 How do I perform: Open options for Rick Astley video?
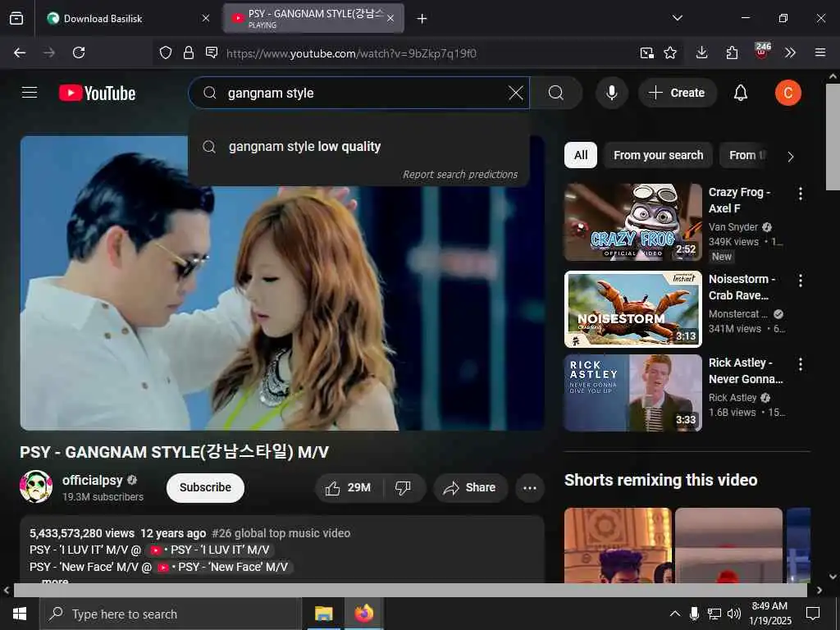(801, 364)
